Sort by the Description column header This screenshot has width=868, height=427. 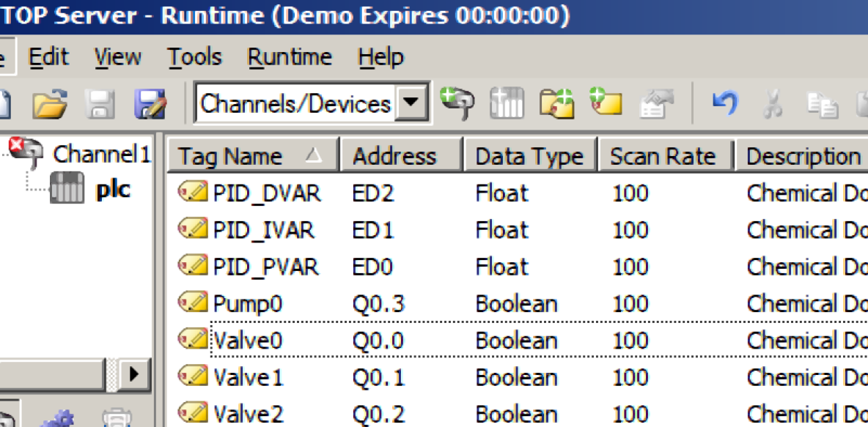pyautogui.click(x=801, y=156)
